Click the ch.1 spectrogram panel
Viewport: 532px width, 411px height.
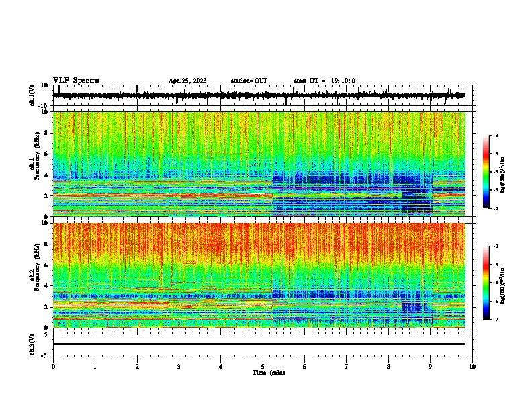259,164
